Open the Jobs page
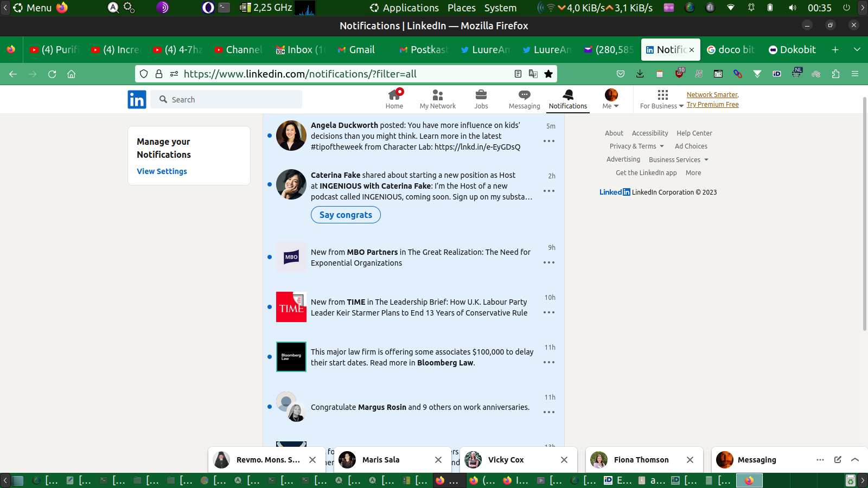Image resolution: width=868 pixels, height=488 pixels. pyautogui.click(x=481, y=99)
